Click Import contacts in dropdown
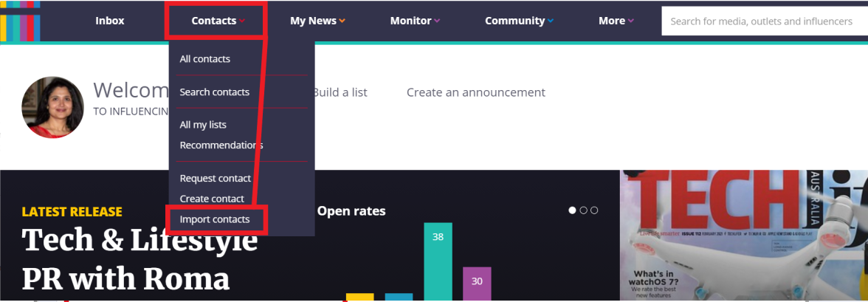 [215, 219]
